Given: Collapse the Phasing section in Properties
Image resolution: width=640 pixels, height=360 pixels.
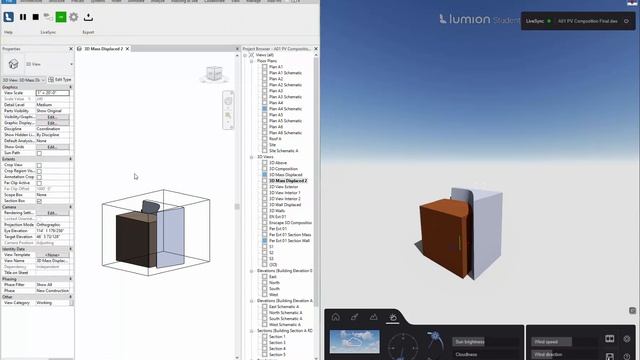Looking at the screenshot, I should [70, 279].
